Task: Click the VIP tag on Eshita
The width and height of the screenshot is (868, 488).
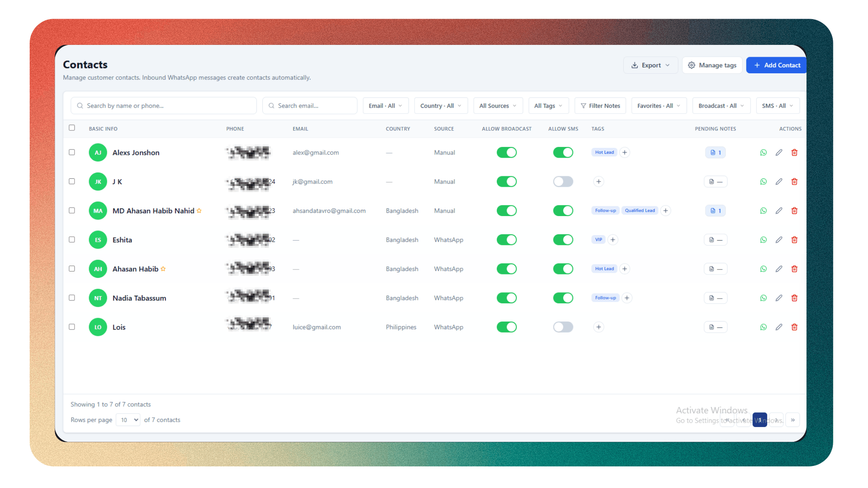Action: pos(598,240)
